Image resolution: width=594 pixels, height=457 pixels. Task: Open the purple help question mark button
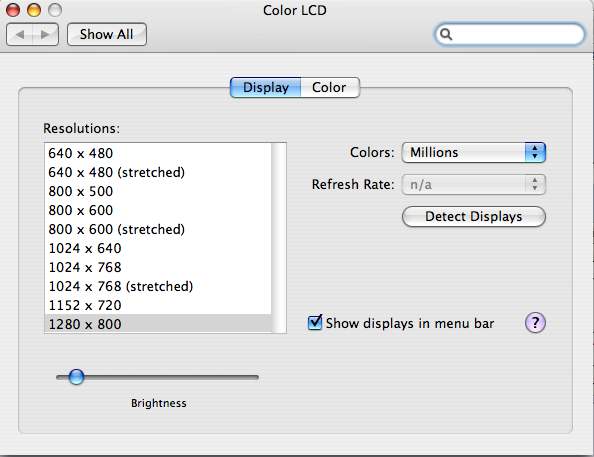tap(535, 323)
